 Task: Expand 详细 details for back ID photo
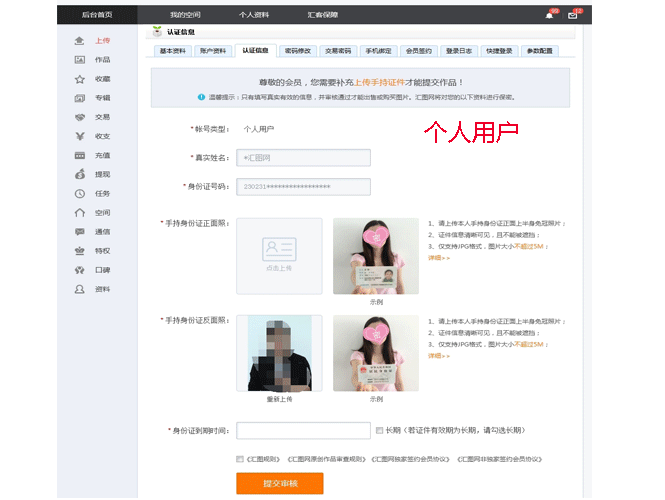pos(438,354)
